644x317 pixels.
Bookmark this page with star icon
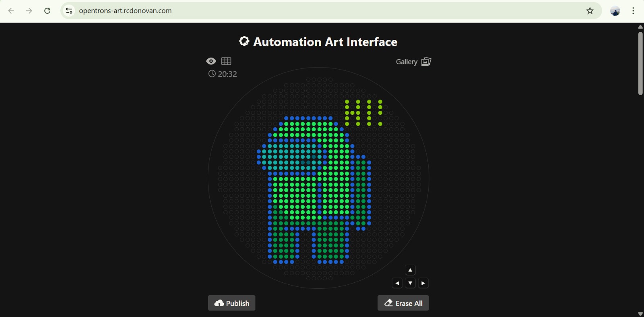(x=590, y=11)
